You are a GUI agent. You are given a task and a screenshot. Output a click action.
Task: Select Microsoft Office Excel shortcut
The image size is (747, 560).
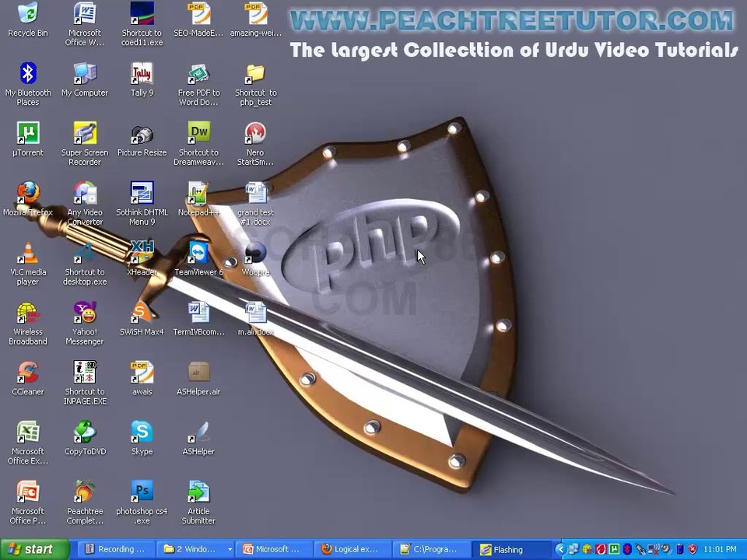click(28, 443)
